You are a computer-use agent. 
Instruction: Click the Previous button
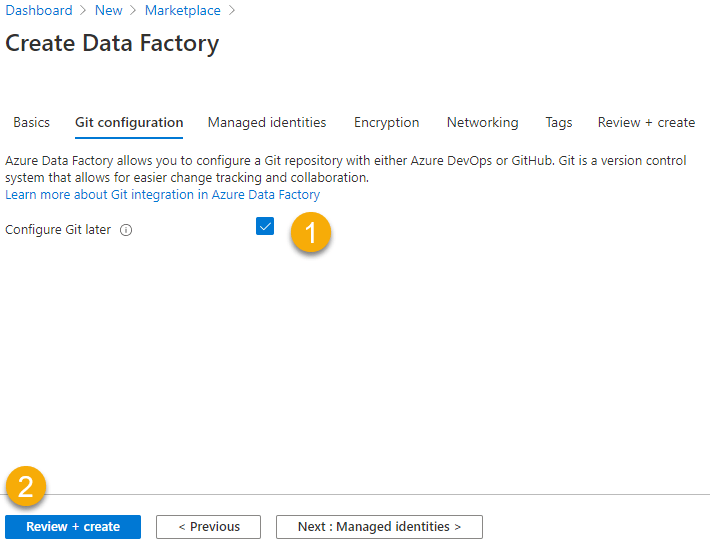[209, 527]
